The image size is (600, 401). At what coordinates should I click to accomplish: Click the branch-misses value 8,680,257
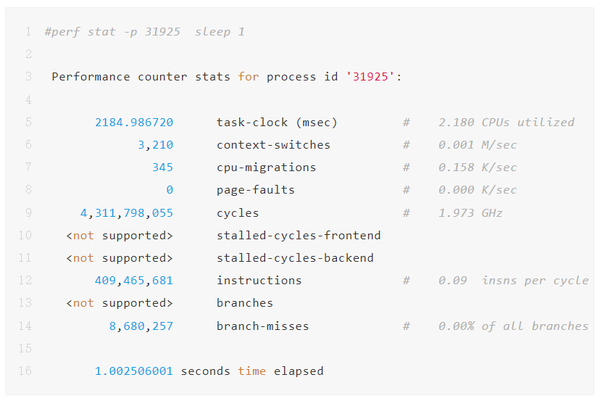pyautogui.click(x=141, y=326)
